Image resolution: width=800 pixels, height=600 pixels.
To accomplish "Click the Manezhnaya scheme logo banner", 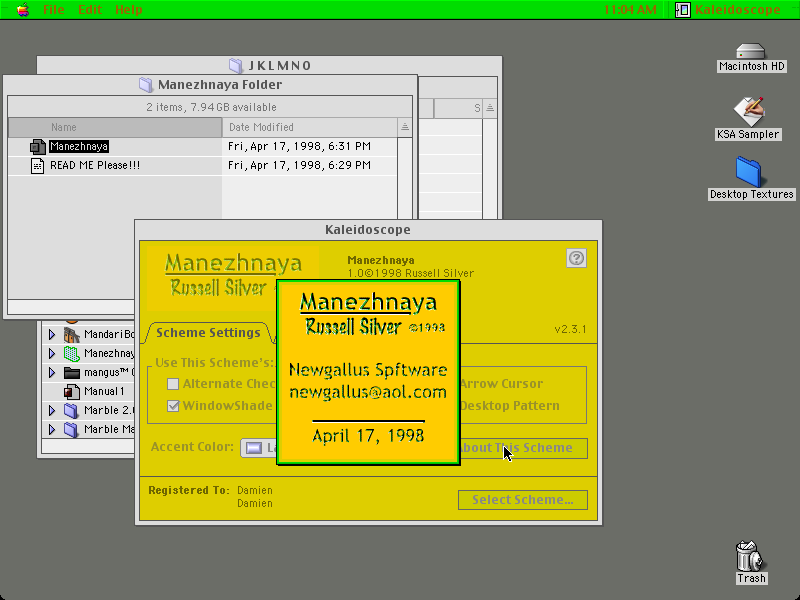I will (x=233, y=279).
